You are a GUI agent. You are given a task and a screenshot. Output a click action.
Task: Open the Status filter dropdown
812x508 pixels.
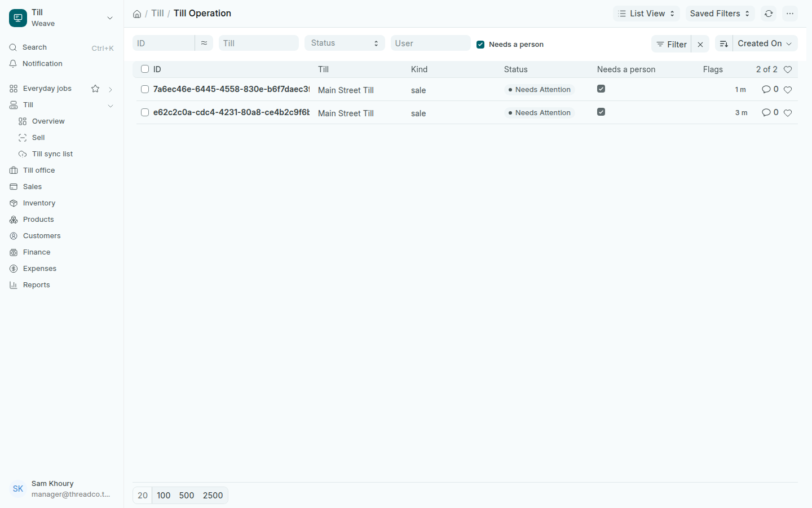coord(345,43)
